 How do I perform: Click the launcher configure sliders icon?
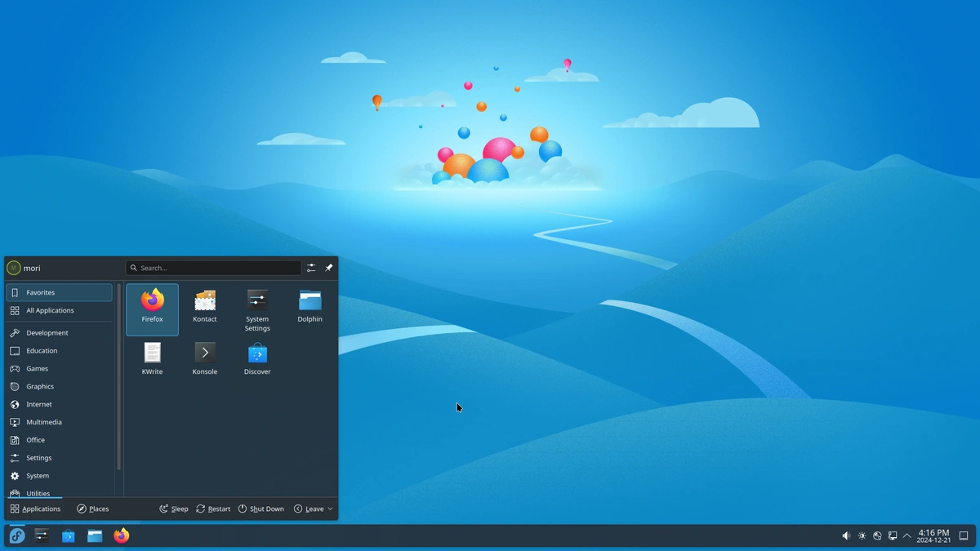click(311, 268)
